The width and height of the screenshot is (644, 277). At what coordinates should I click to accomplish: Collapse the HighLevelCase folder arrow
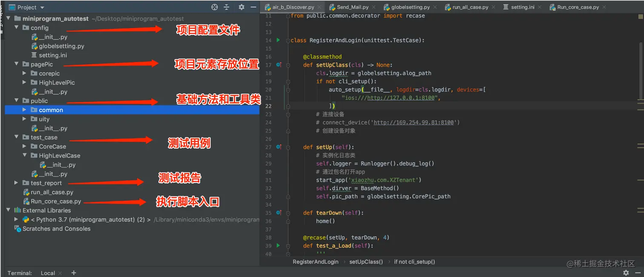pos(25,156)
